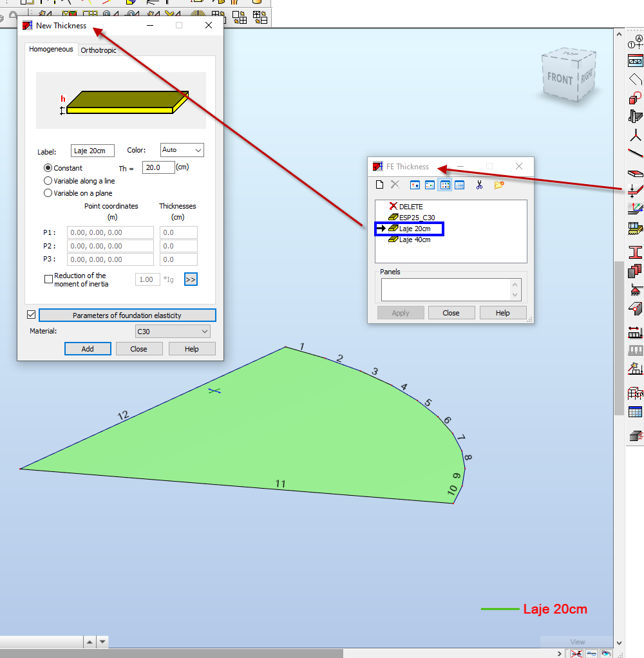The width and height of the screenshot is (644, 658).
Task: Expand the >> button beside the inertia factor
Action: click(191, 279)
